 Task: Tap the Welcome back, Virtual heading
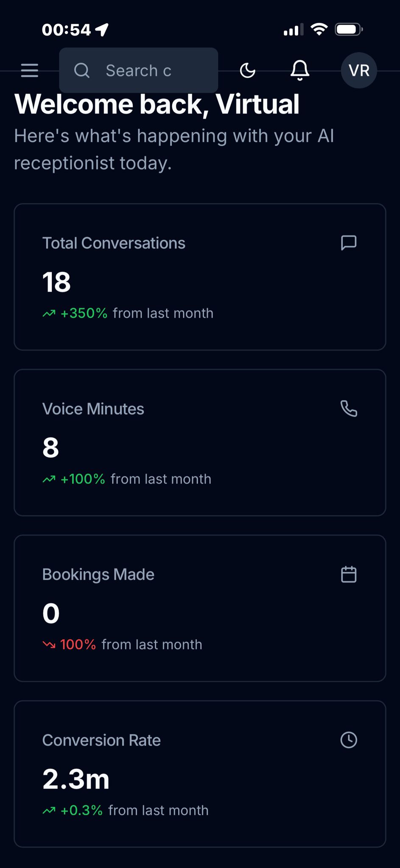157,104
